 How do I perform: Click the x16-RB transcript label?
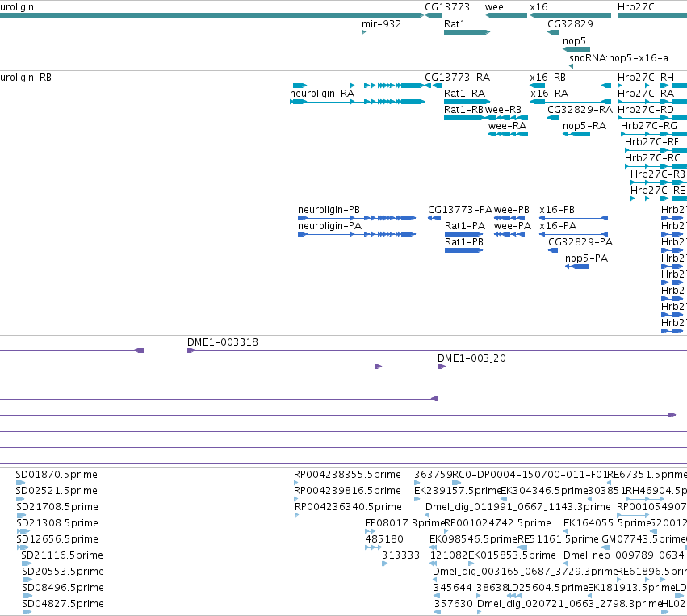(547, 78)
